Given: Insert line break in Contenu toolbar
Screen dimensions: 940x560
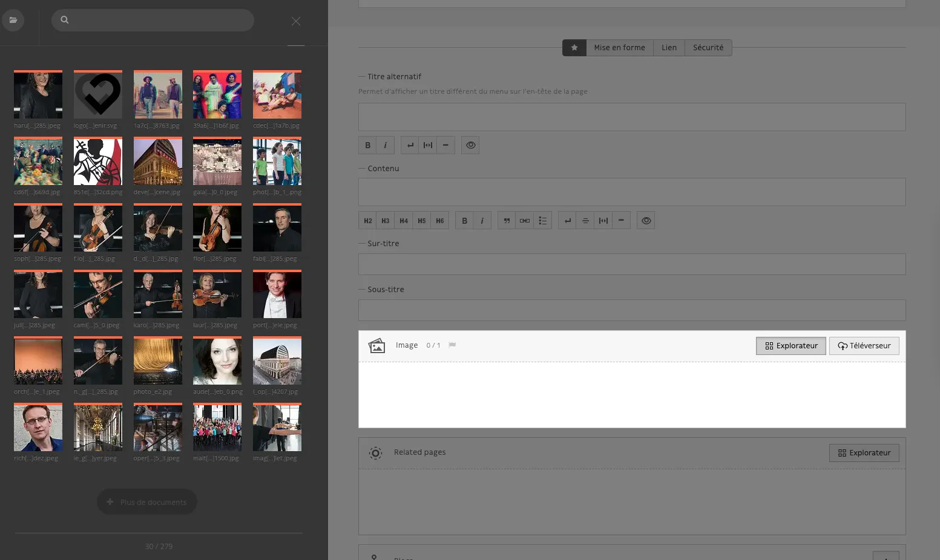Looking at the screenshot, I should point(567,221).
